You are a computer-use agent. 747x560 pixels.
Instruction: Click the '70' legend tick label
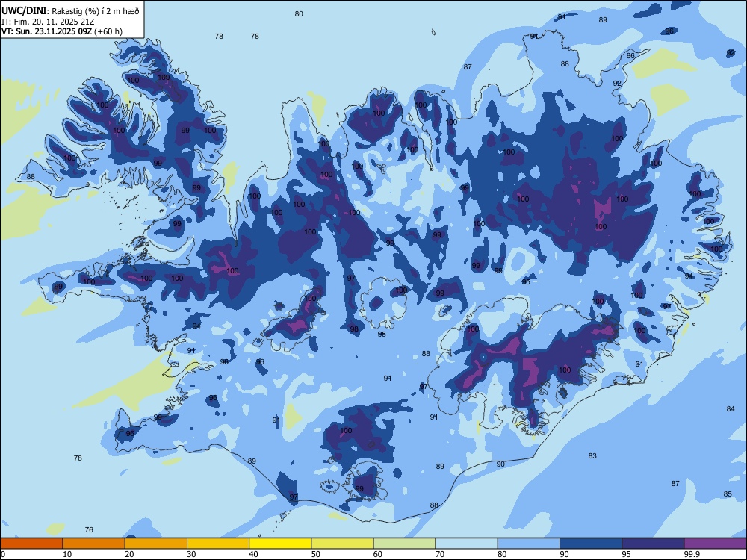[440, 554]
